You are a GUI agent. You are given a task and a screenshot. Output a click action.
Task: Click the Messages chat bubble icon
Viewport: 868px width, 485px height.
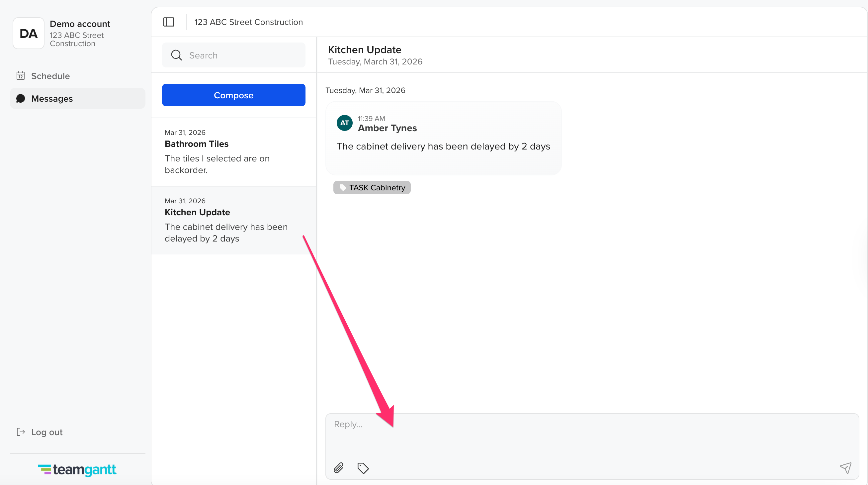pyautogui.click(x=21, y=98)
